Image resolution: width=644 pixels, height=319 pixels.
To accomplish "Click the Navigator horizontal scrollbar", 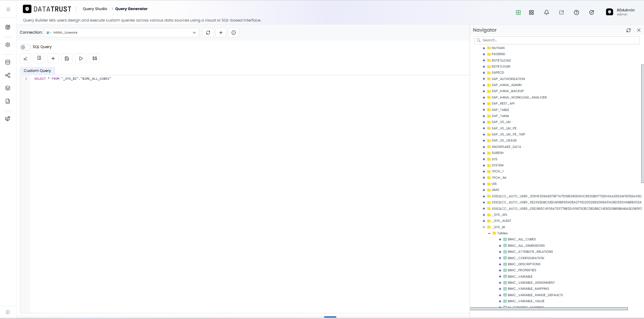I will pyautogui.click(x=549, y=309).
